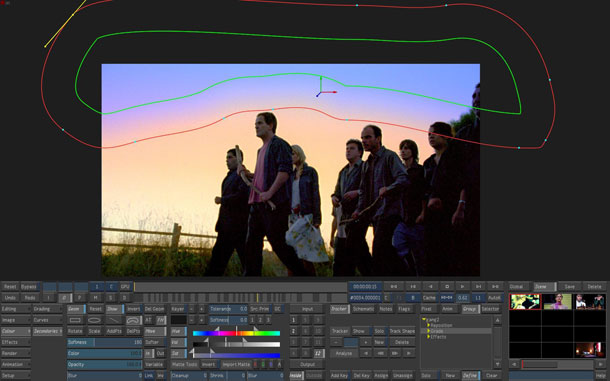This screenshot has height=381, width=610.
Task: Click the Add Key button
Action: (x=339, y=376)
